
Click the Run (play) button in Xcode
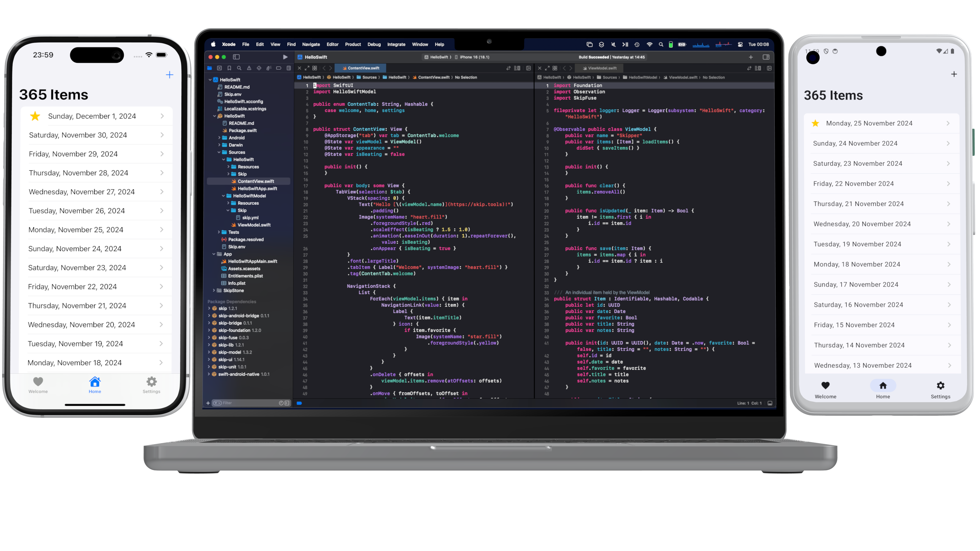tap(285, 57)
